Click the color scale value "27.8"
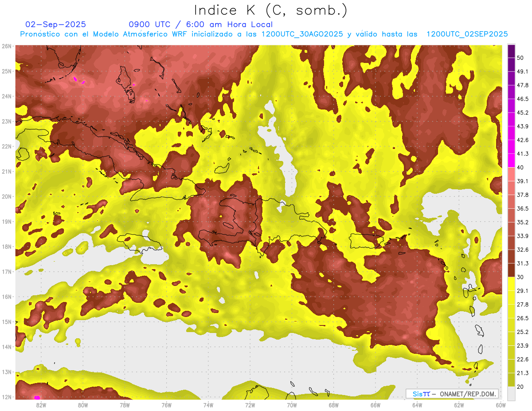Viewport: 532px width, 411px height. coord(522,305)
